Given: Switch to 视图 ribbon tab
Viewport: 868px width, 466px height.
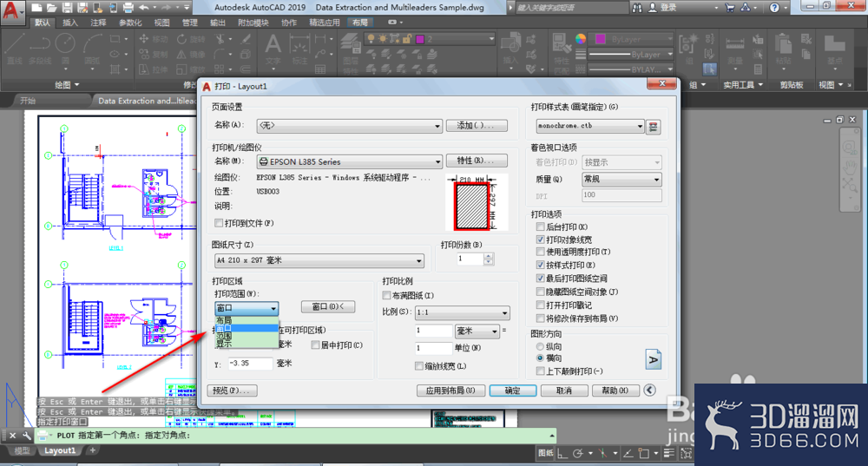Looking at the screenshot, I should 161,23.
